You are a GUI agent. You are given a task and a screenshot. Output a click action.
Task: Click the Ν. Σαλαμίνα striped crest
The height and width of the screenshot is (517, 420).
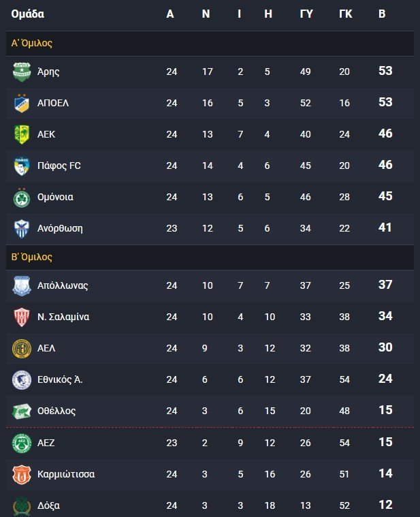click(22, 317)
